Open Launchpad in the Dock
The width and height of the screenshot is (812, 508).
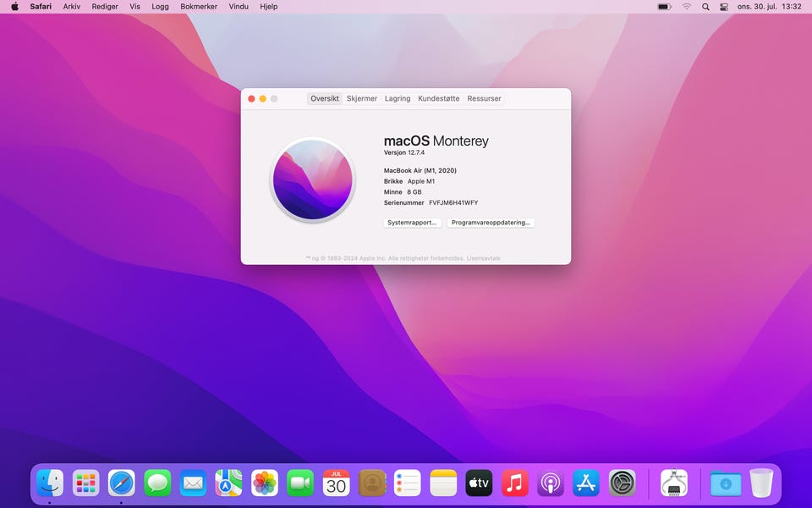[85, 483]
